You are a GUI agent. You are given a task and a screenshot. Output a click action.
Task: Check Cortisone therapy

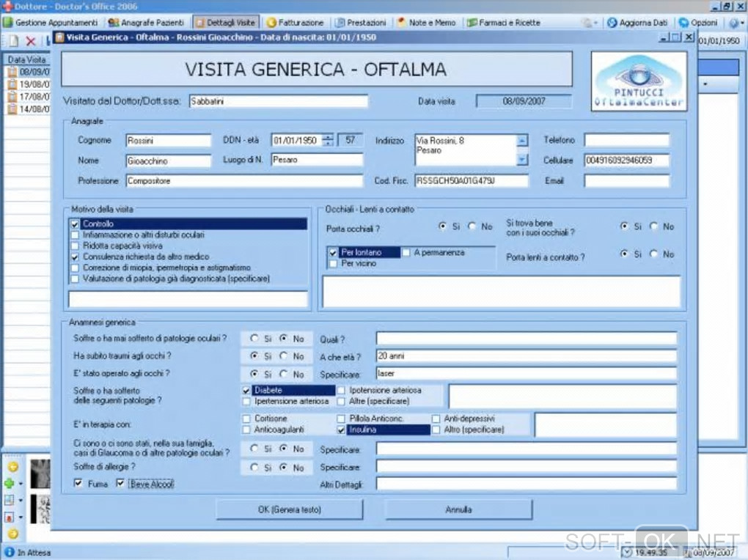tap(246, 419)
